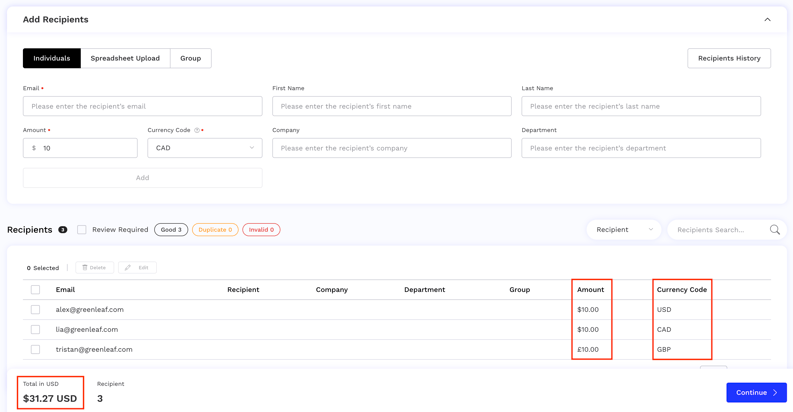Click the arrow icon on Continue button

click(x=775, y=393)
